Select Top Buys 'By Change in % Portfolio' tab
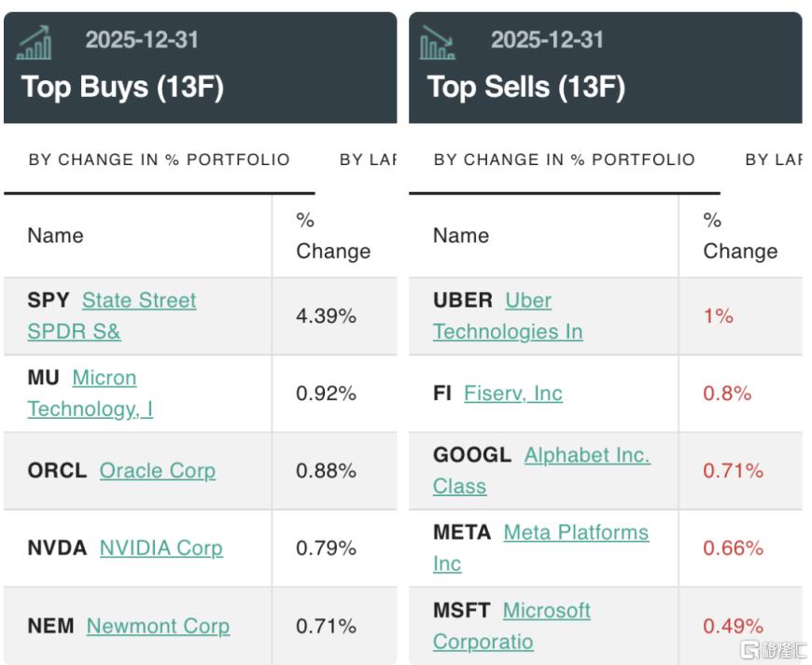The width and height of the screenshot is (812, 665). click(x=159, y=159)
